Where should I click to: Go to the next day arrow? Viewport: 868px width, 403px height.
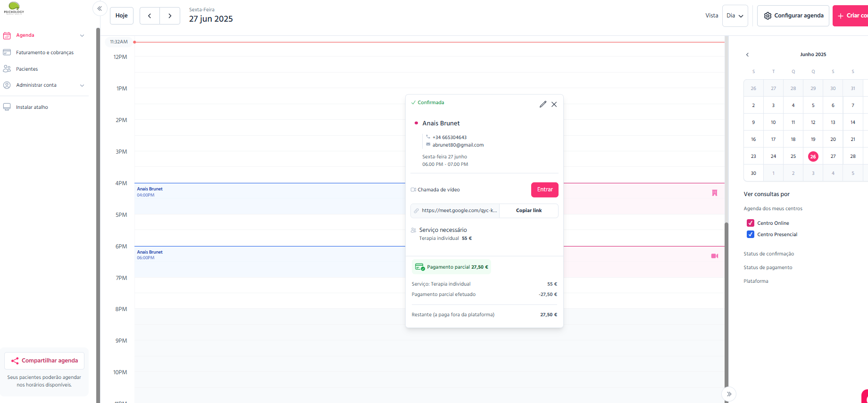pos(170,16)
